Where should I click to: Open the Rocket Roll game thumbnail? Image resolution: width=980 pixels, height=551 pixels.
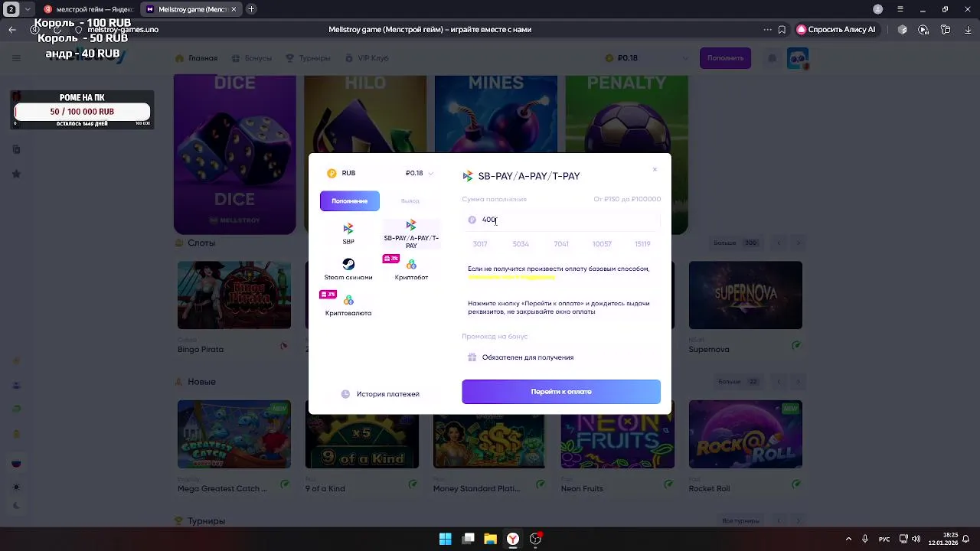click(745, 434)
